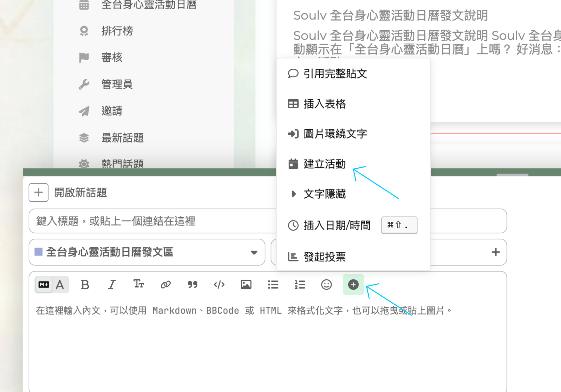Image resolution: width=561 pixels, height=392 pixels.
Task: Apply bold formatting in editor toolbar
Action: (85, 285)
